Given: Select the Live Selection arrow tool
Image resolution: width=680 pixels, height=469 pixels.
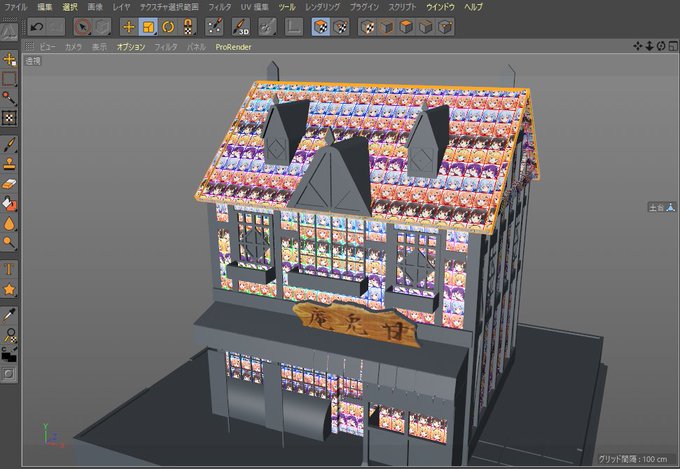Looking at the screenshot, I should [x=82, y=27].
